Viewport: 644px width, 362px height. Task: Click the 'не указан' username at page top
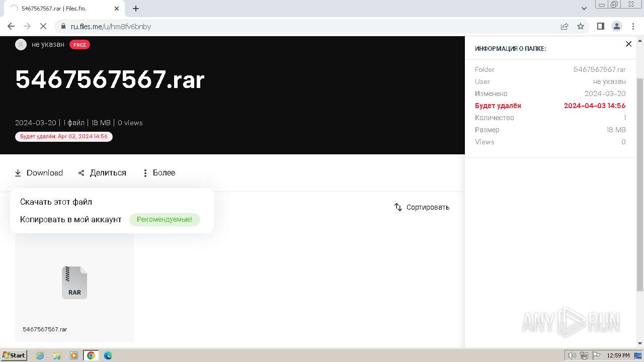click(x=48, y=44)
